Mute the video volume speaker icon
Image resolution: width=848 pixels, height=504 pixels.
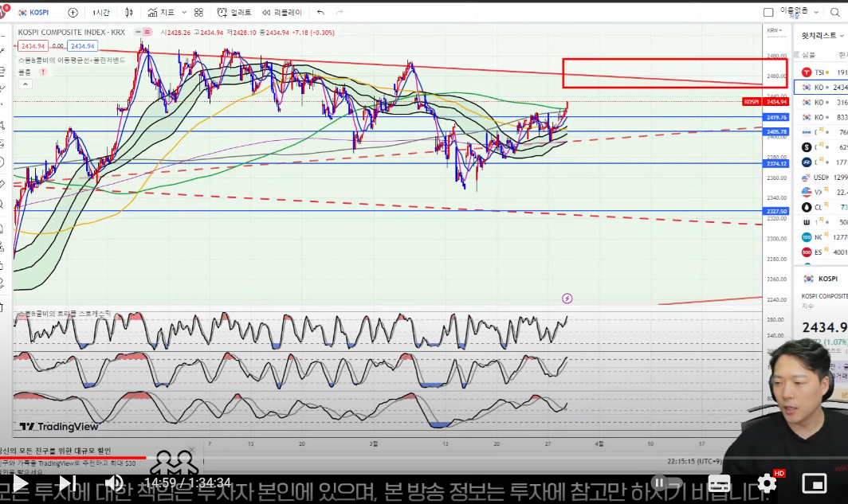click(x=113, y=483)
